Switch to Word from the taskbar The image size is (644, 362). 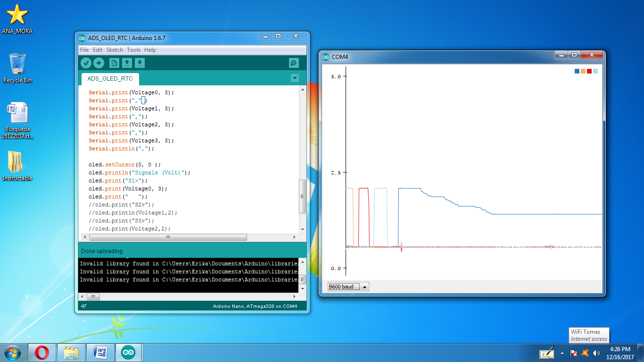100,353
